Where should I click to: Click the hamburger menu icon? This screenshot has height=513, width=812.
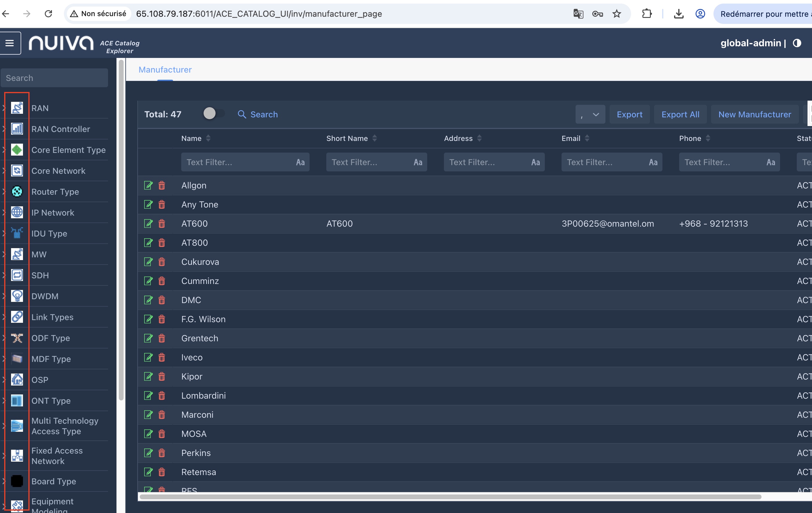pyautogui.click(x=10, y=43)
